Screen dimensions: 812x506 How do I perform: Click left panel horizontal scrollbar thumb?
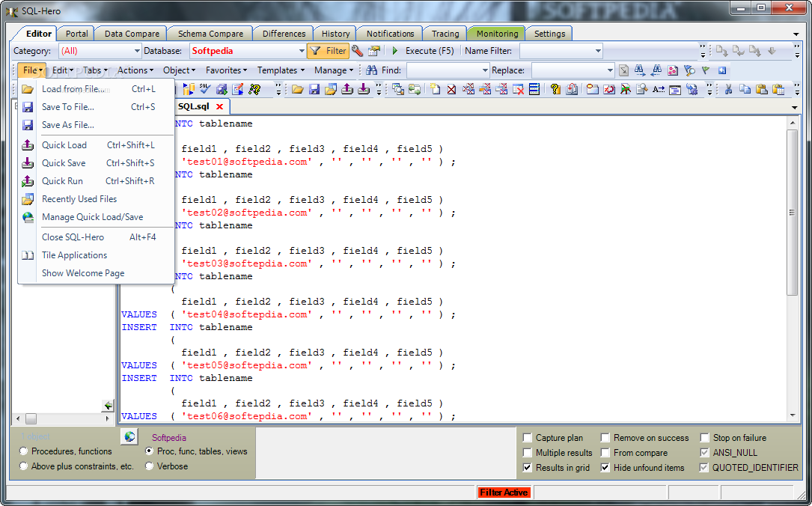point(31,418)
